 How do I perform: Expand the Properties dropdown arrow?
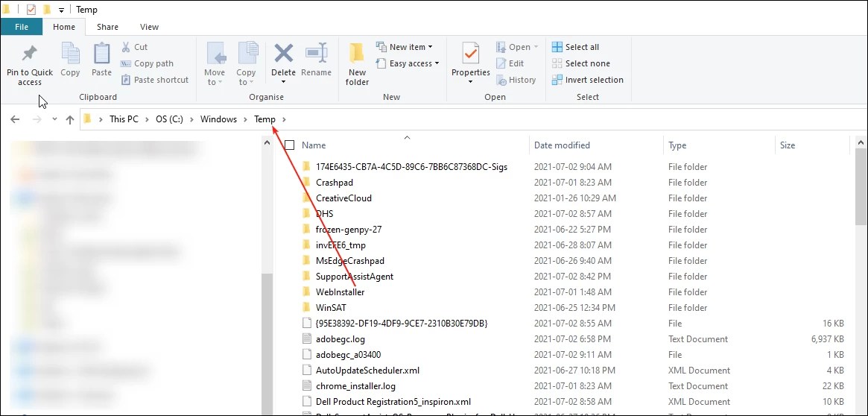[x=471, y=82]
